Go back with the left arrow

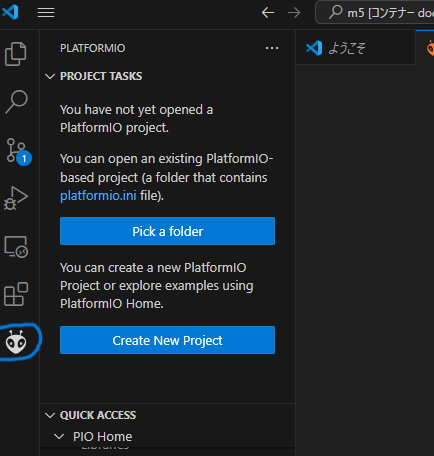coord(268,13)
